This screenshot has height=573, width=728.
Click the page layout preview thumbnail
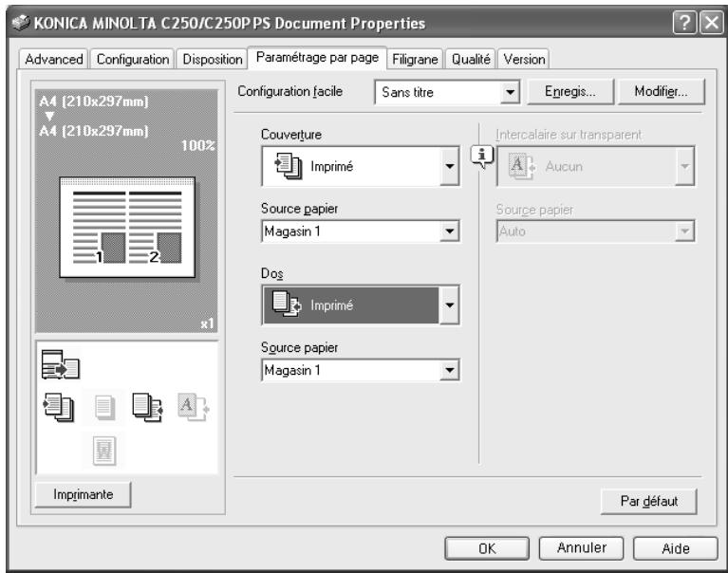127,228
